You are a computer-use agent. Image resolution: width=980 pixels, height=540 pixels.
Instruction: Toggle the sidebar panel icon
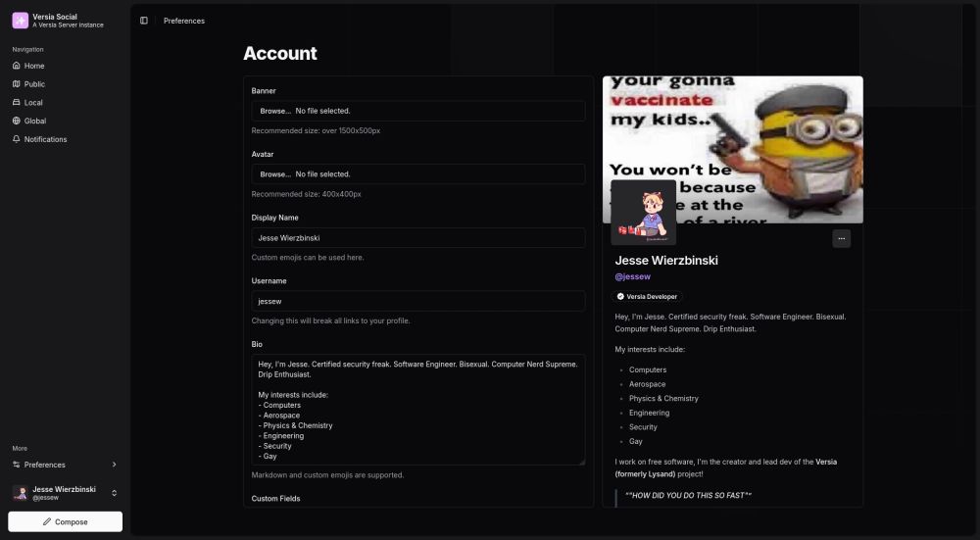pyautogui.click(x=144, y=21)
